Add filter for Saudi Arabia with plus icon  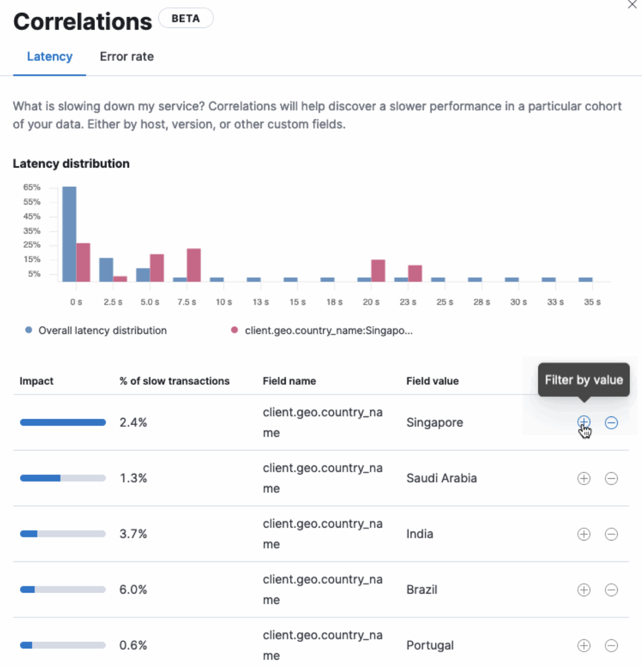coord(583,478)
